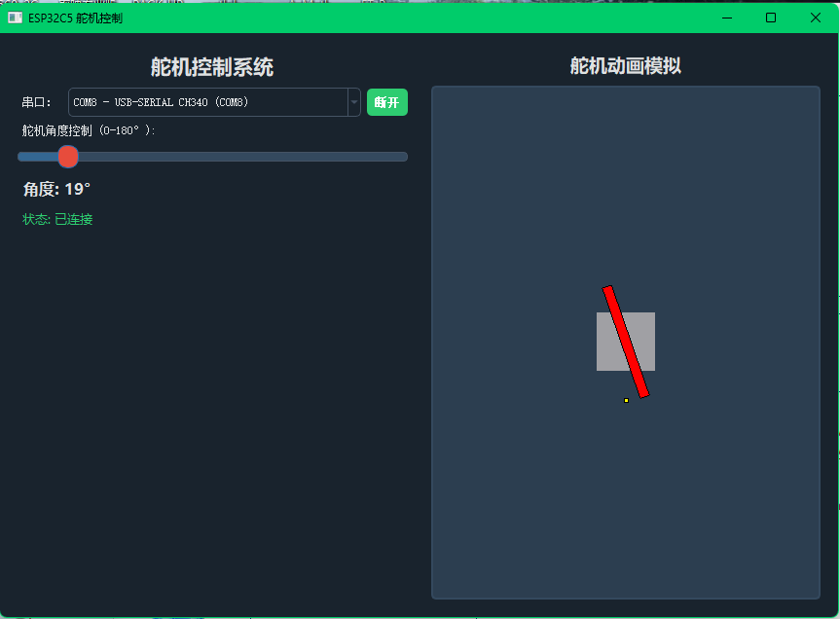Viewport: 840px width, 619px height.
Task: Click the 舵机角度控制 (0-180°) label
Action: (x=89, y=130)
